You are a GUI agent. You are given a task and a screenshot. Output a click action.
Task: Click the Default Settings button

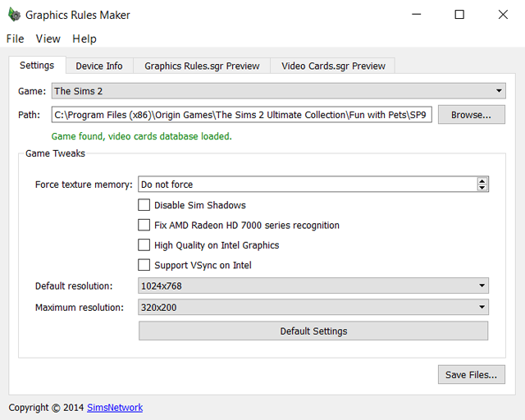click(x=313, y=331)
